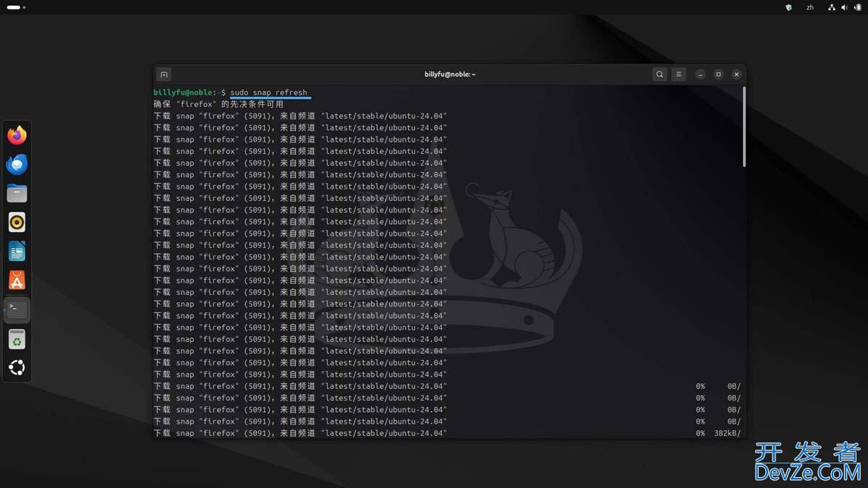Maximize the terminal window
Screen dimensions: 868x488
coord(718,74)
